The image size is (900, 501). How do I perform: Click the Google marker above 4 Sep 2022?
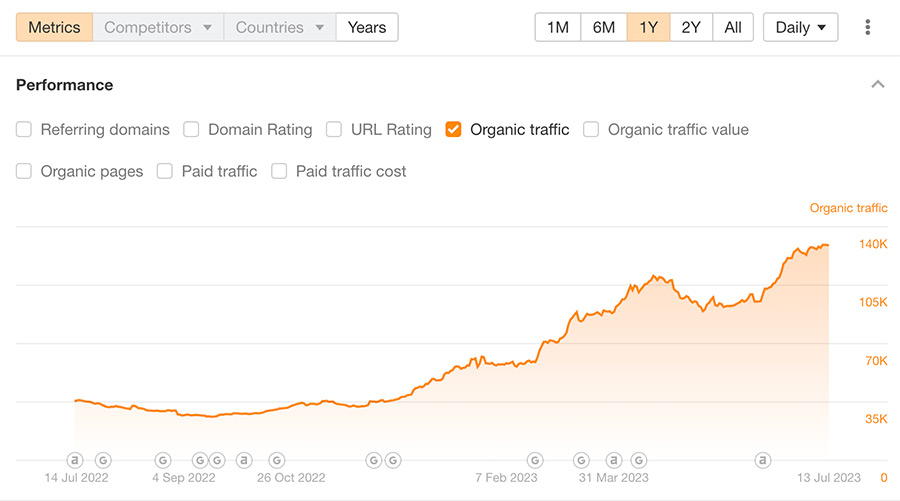click(163, 460)
